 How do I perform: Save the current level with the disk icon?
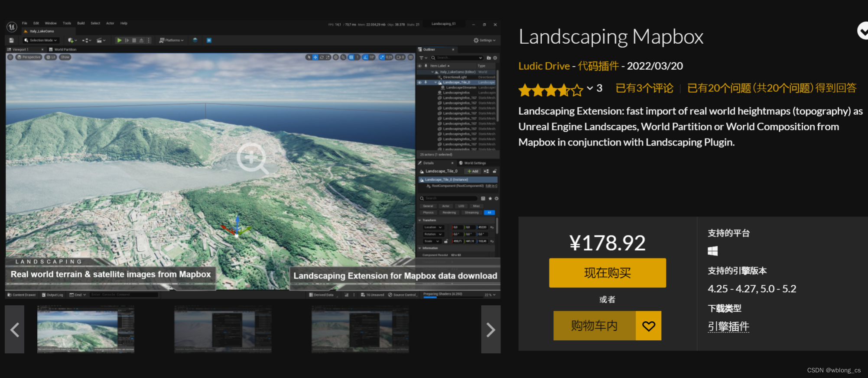[12, 40]
